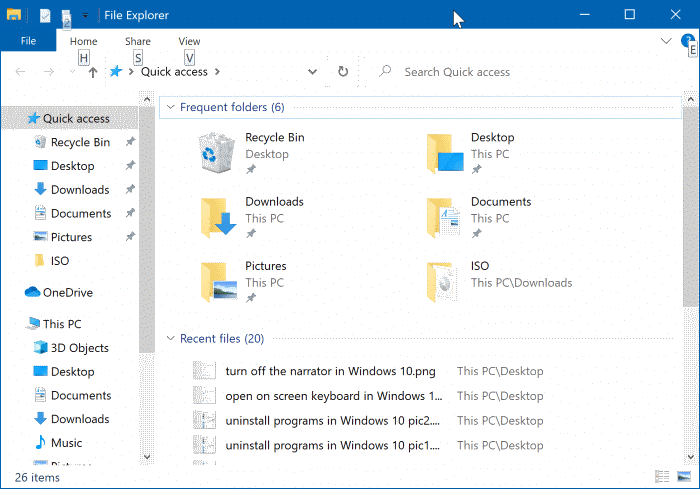Select the Documents frequent folder icon
This screenshot has width=700, height=489.
[443, 217]
